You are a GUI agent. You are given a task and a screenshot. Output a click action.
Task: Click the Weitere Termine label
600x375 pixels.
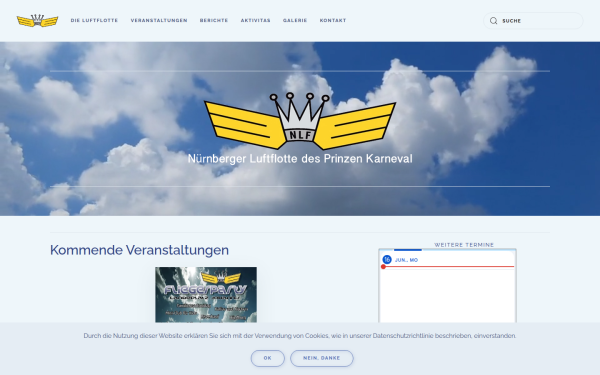coord(464,245)
